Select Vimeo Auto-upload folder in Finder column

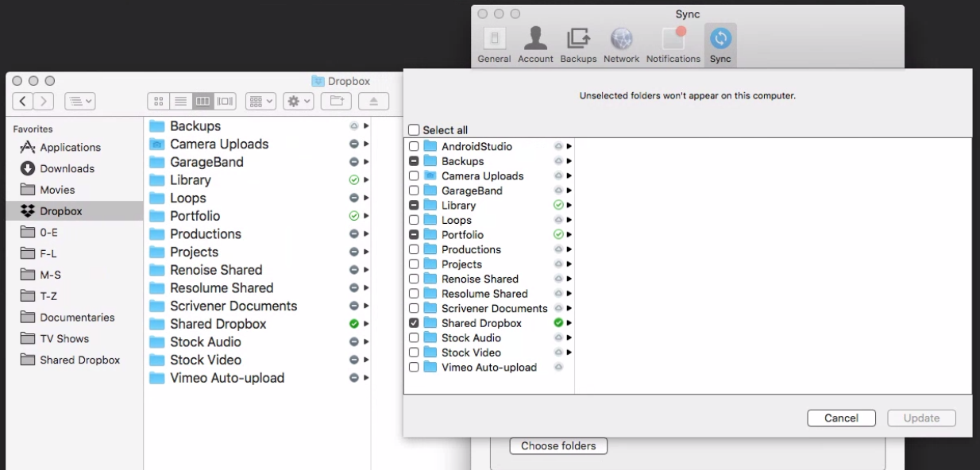pos(257,378)
